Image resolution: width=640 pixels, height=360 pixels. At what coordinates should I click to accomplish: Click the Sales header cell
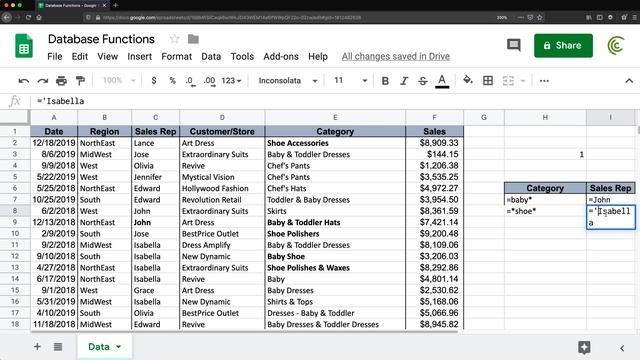pyautogui.click(x=434, y=131)
